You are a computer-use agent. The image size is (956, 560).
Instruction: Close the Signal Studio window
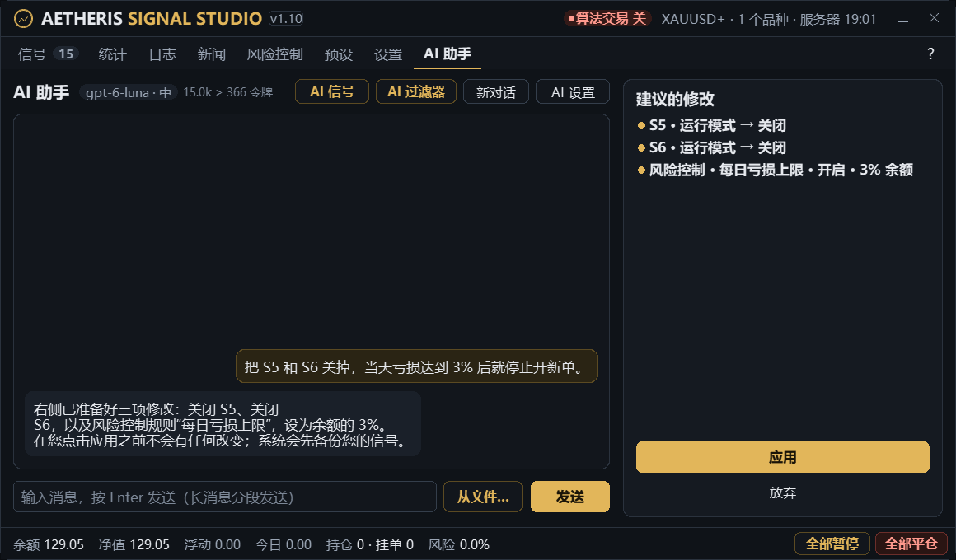(x=934, y=18)
